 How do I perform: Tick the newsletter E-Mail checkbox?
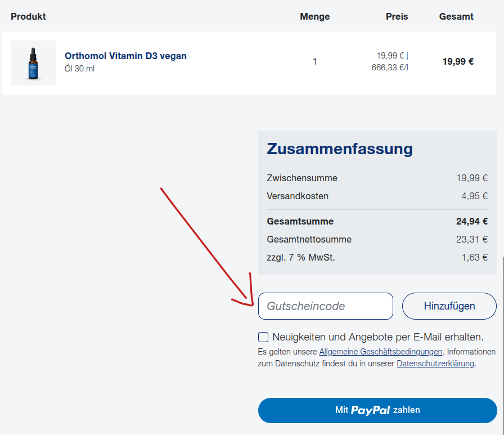point(263,337)
